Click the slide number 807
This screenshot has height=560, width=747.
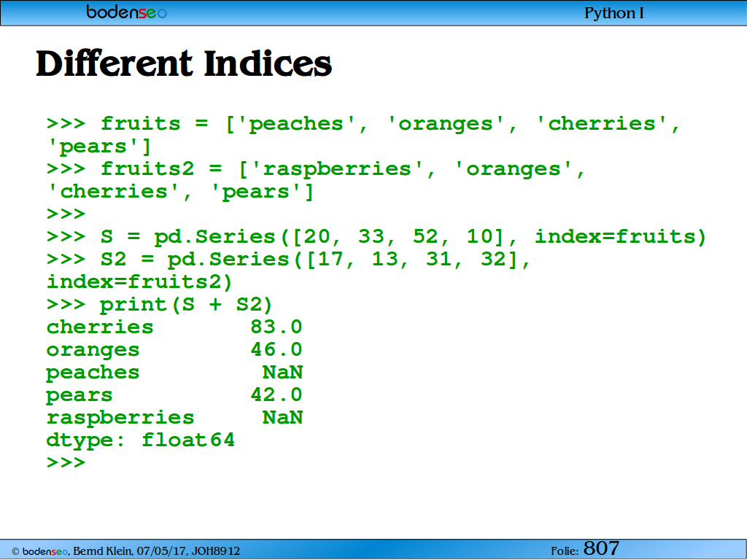pos(601,548)
